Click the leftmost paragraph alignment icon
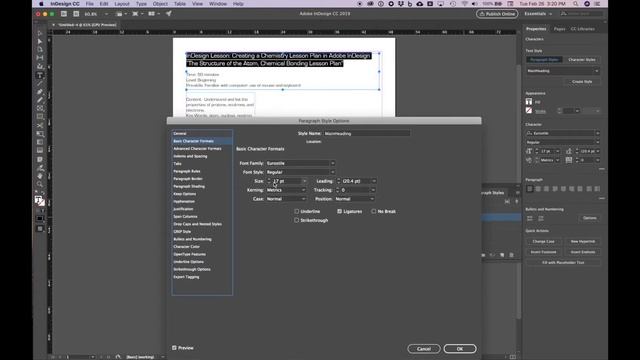Screen dimensions: 640x360 (x=530, y=189)
